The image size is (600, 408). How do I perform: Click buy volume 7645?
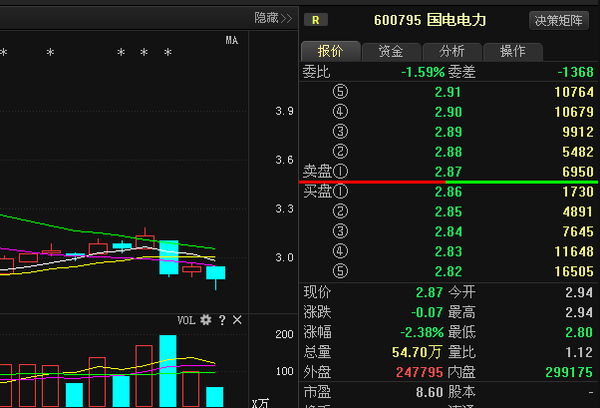pyautogui.click(x=578, y=232)
